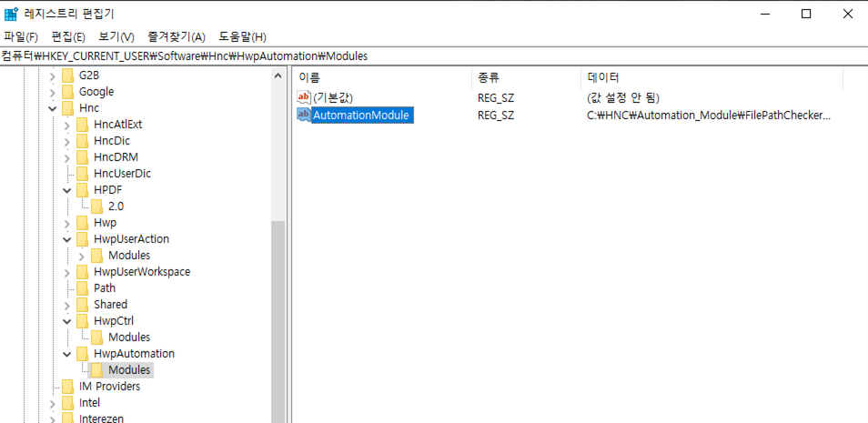The width and height of the screenshot is (868, 423).
Task: Click REG_SZ type of AutomationModule row
Action: pyautogui.click(x=496, y=116)
